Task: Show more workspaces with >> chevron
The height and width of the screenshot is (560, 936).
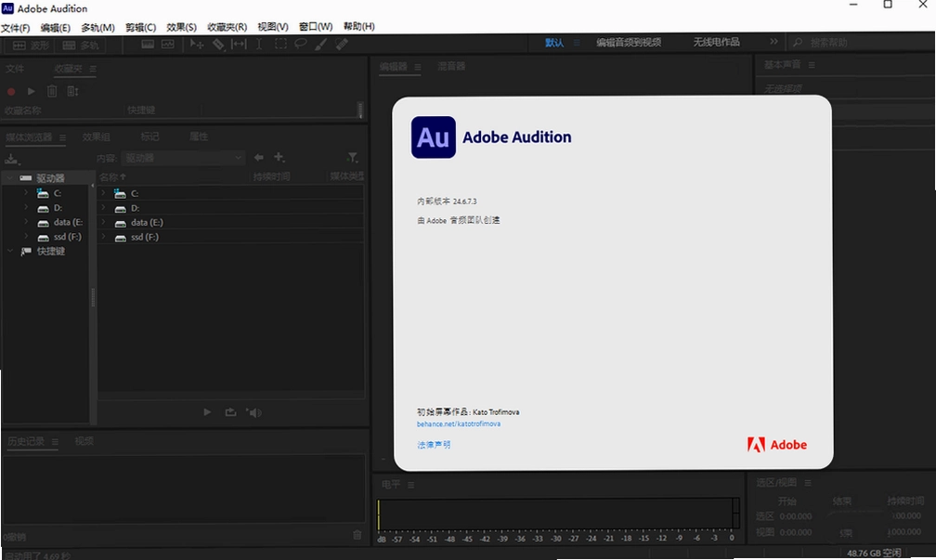Action: [x=773, y=42]
